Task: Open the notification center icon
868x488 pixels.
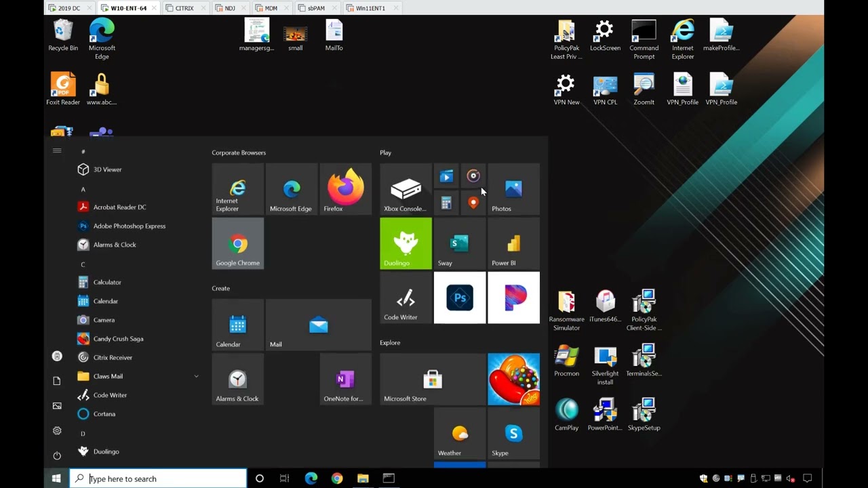Action: click(x=807, y=479)
